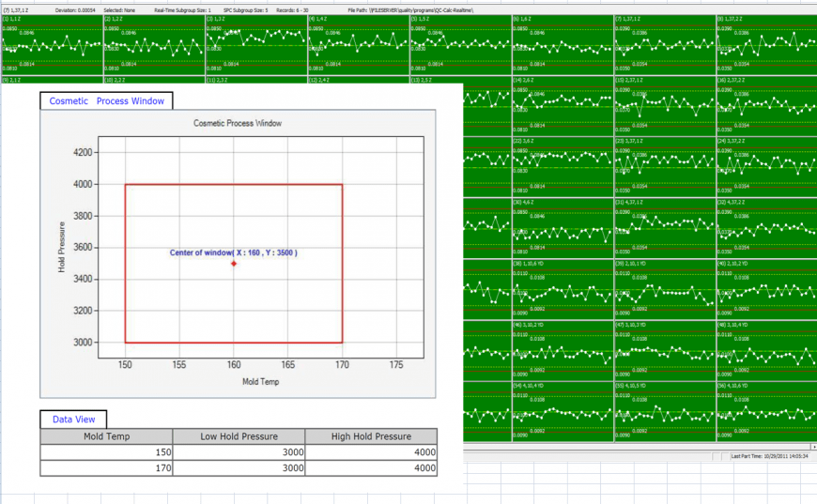Viewport: 817px width, 504px height.
Task: Select control chart (4) 1,4 Z
Action: 358,44
